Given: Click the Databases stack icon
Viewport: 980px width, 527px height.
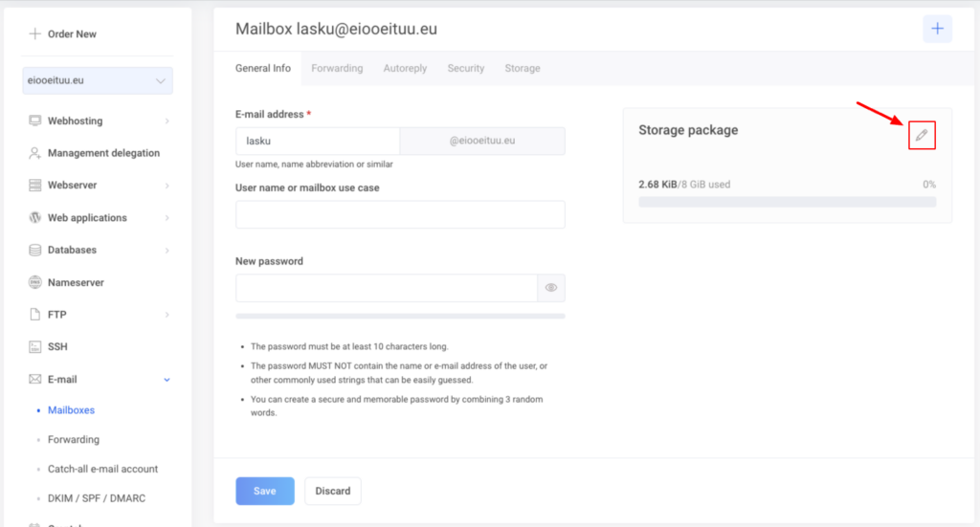Looking at the screenshot, I should [x=35, y=251].
